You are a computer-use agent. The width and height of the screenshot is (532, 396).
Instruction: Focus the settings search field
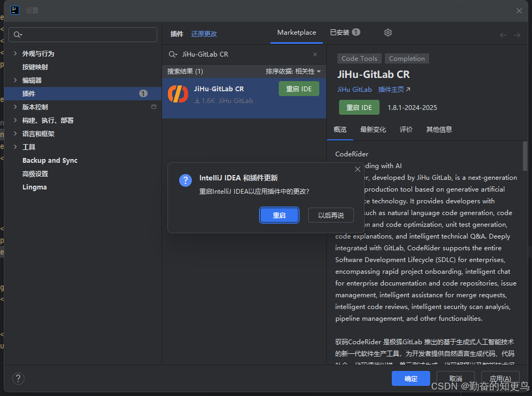point(83,35)
